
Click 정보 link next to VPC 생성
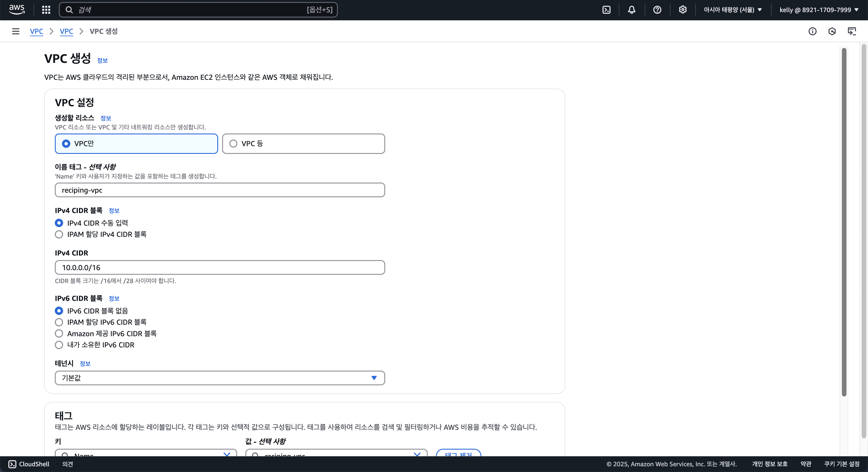pyautogui.click(x=102, y=60)
